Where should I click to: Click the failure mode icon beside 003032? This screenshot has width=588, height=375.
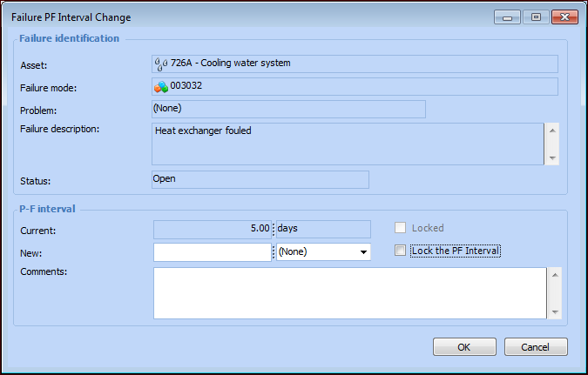pyautogui.click(x=161, y=86)
